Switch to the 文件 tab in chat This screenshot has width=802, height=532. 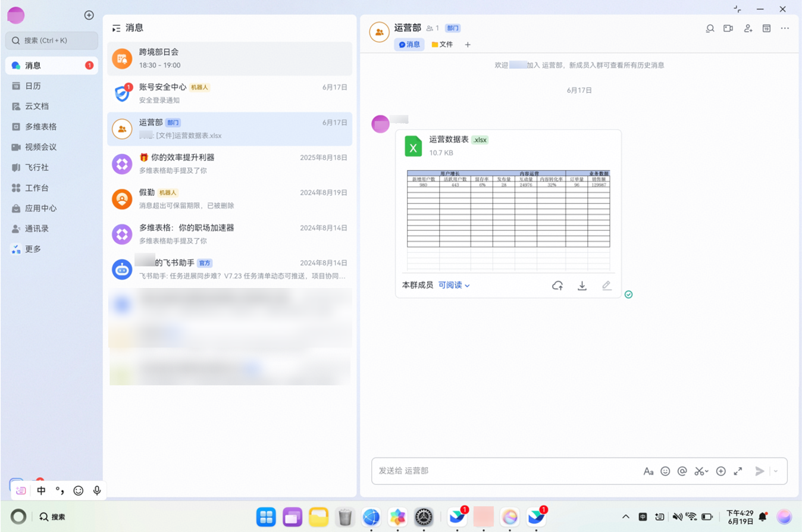tap(442, 45)
